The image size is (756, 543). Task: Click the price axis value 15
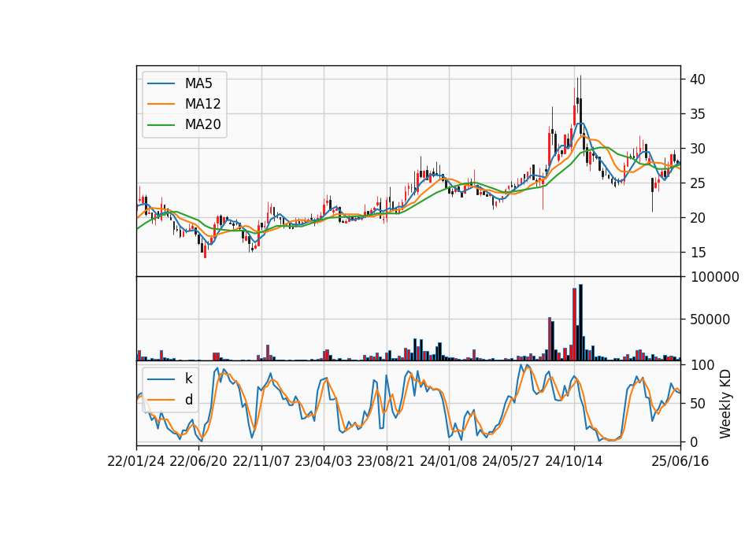(698, 253)
